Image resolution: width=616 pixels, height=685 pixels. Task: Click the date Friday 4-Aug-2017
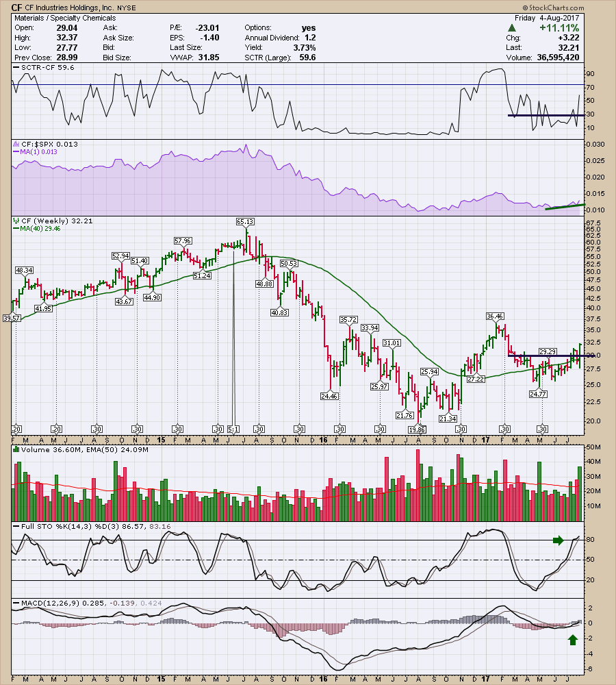pos(547,18)
